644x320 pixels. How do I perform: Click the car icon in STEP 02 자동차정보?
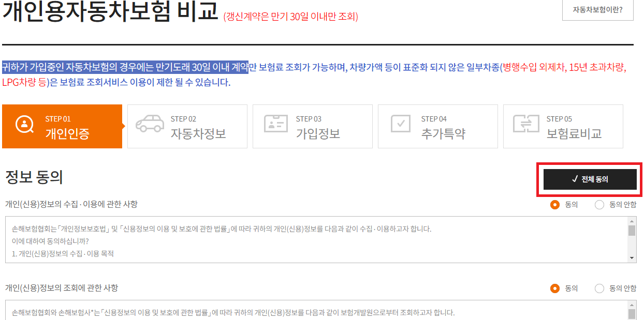coord(151,124)
